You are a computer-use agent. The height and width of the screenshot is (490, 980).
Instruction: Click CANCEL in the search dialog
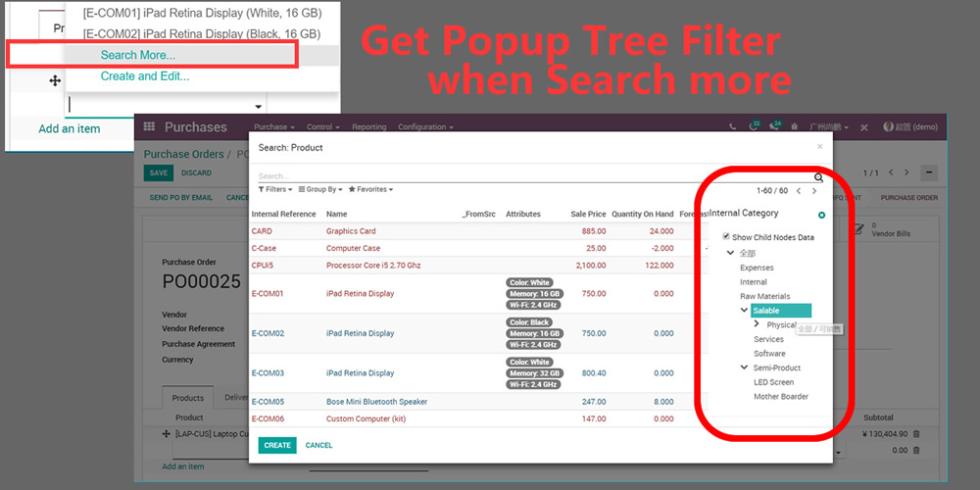[x=318, y=445]
